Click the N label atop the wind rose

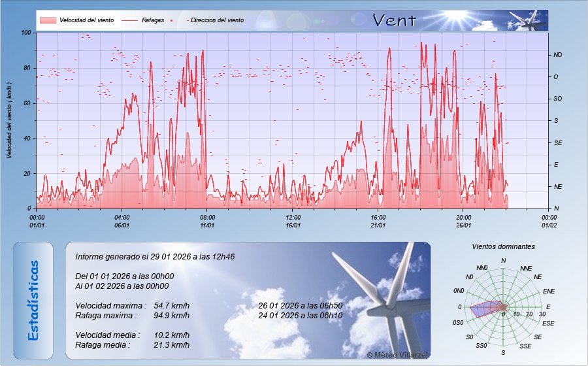(x=503, y=261)
